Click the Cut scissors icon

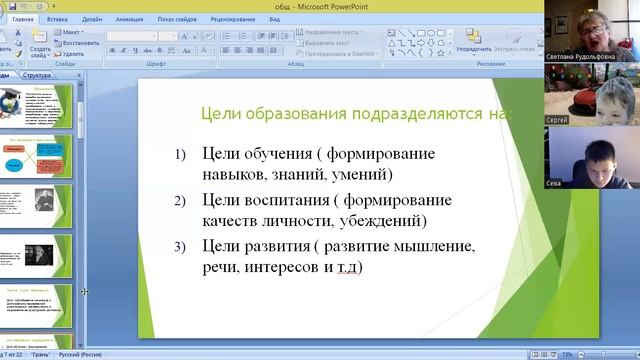pos(18,33)
